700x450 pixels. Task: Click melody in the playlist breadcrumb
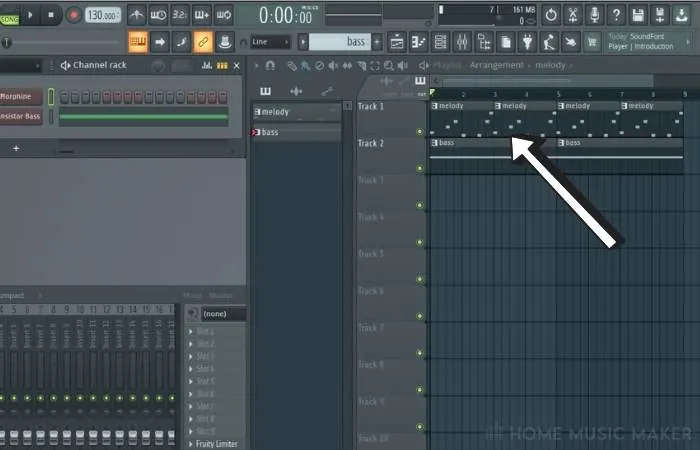(550, 65)
